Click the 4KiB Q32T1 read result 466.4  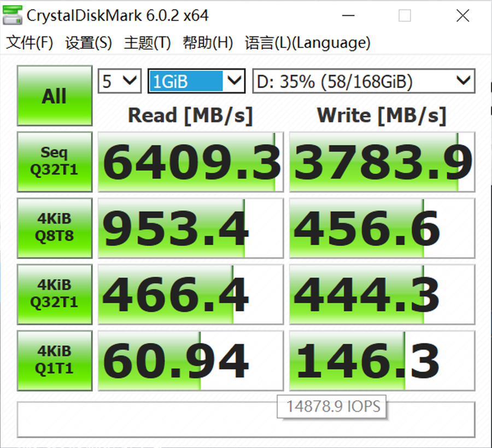(x=191, y=294)
